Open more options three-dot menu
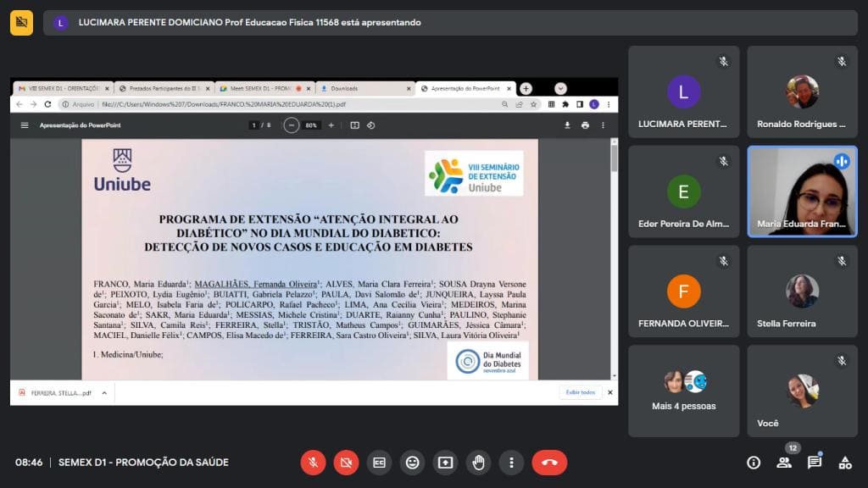The width and height of the screenshot is (868, 488). (511, 463)
